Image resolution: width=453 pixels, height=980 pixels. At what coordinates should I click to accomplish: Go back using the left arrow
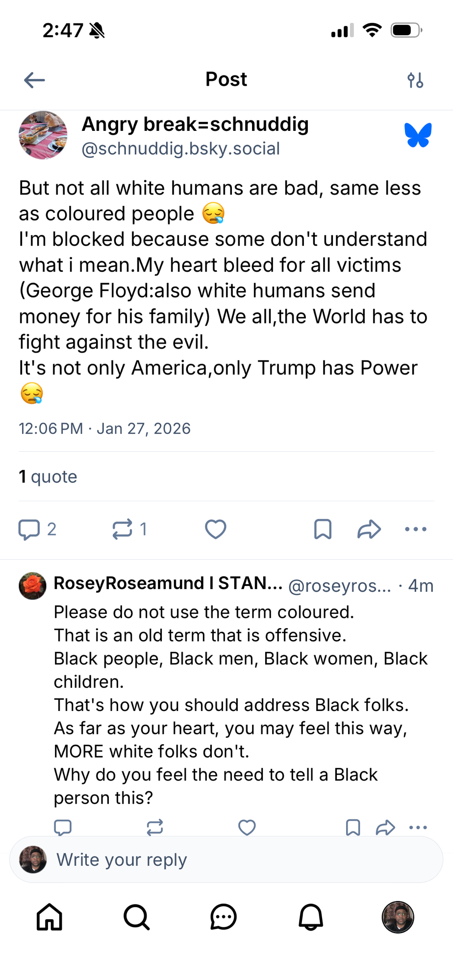point(34,80)
